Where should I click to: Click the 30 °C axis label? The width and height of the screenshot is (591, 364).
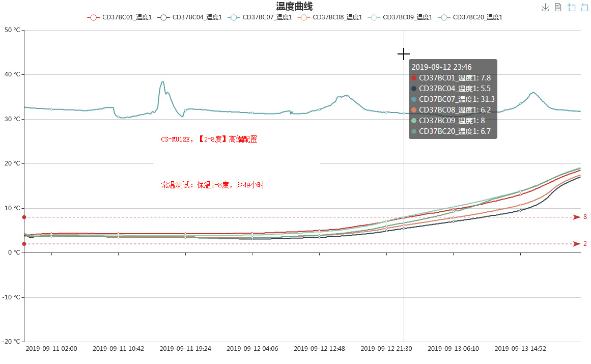(x=12, y=119)
